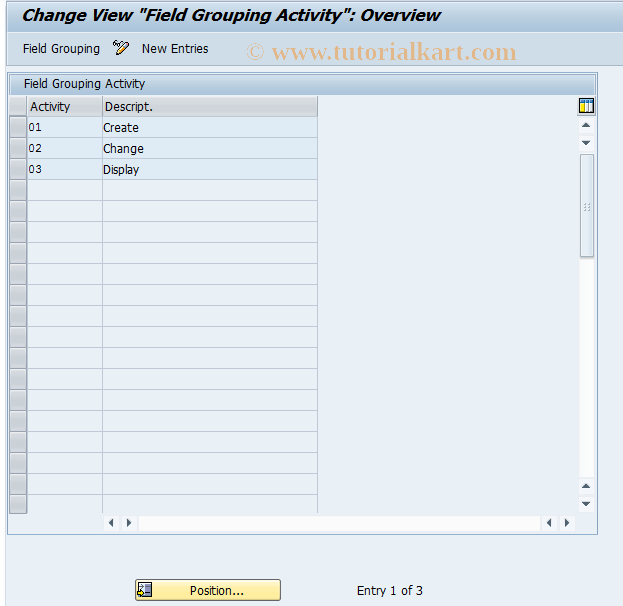The height and width of the screenshot is (606, 623).
Task: Click the top scroll up arrow
Action: [586, 125]
